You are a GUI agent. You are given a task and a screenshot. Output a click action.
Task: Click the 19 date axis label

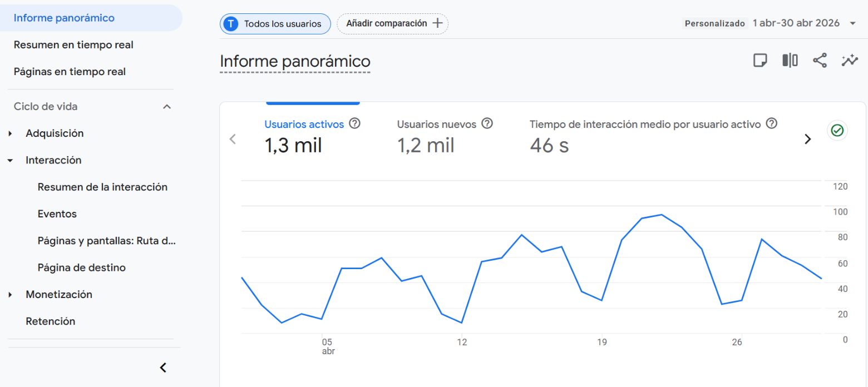[x=601, y=342]
